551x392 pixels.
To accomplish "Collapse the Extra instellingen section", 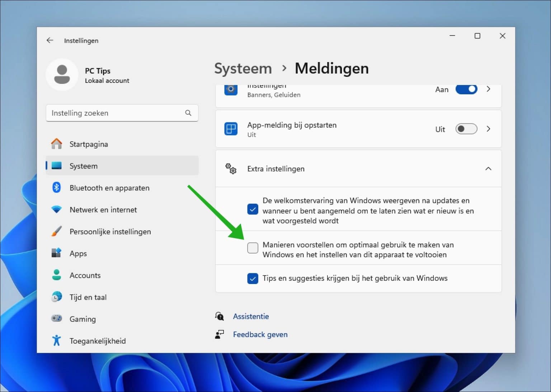I will pyautogui.click(x=488, y=169).
